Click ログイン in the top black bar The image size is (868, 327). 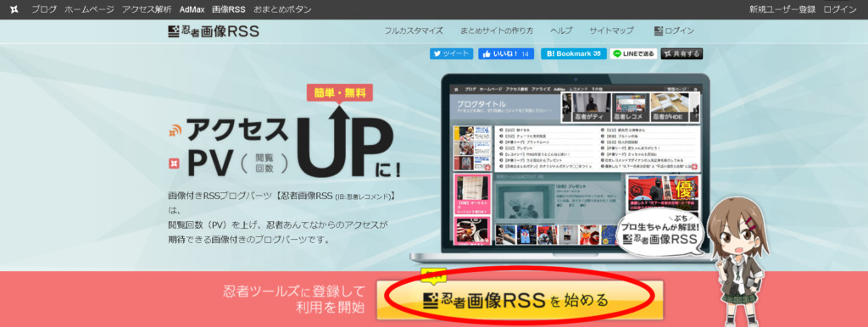pos(840,9)
